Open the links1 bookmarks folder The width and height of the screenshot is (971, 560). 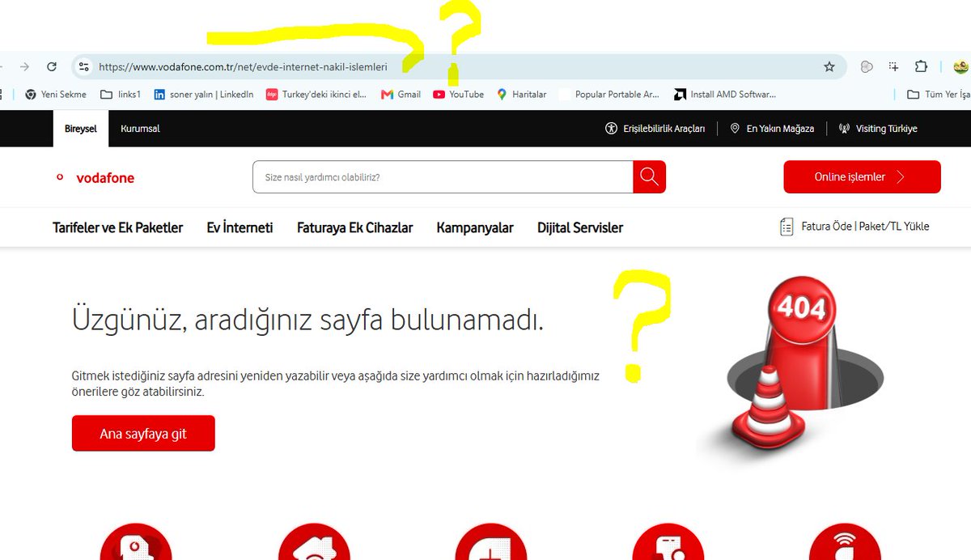coord(121,95)
